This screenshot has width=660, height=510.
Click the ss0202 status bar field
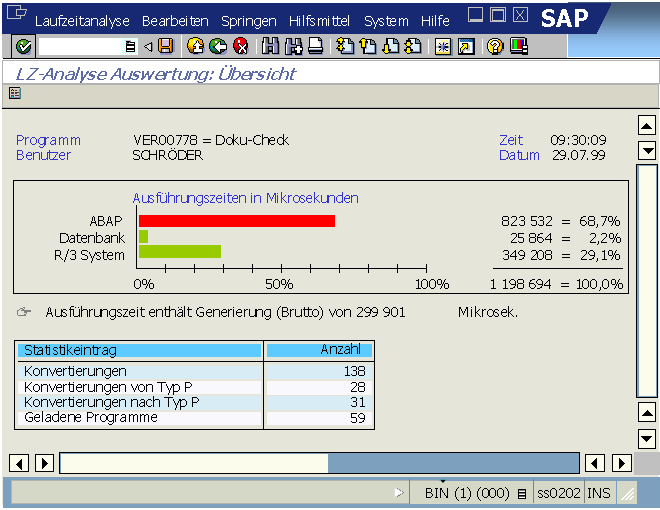(559, 493)
